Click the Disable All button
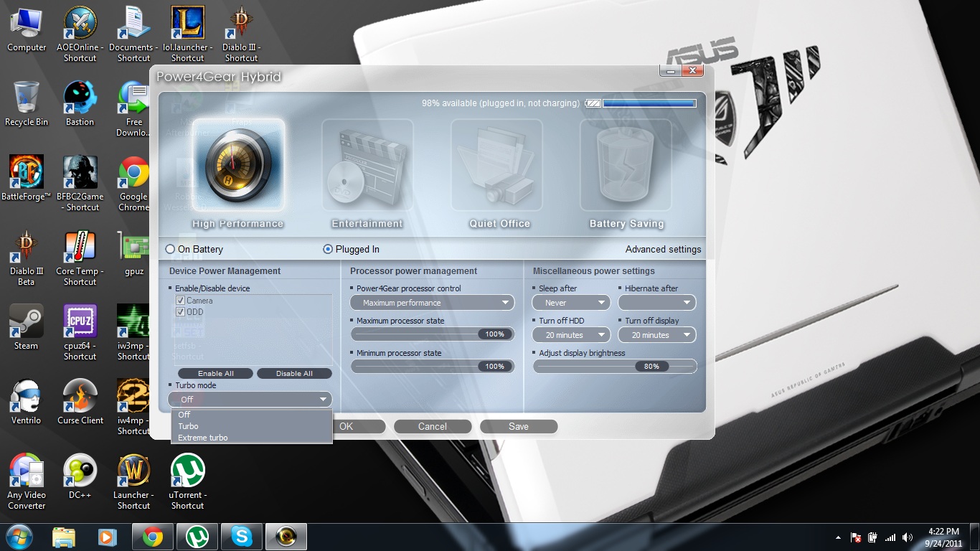 click(294, 374)
